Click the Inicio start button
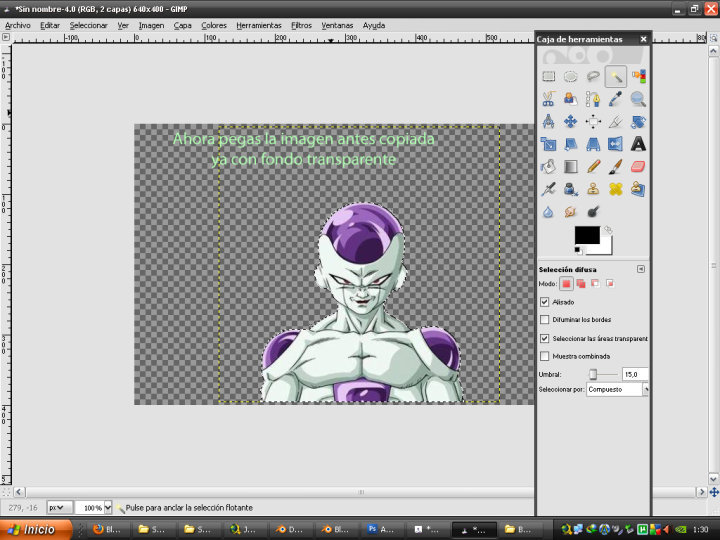 click(x=36, y=529)
